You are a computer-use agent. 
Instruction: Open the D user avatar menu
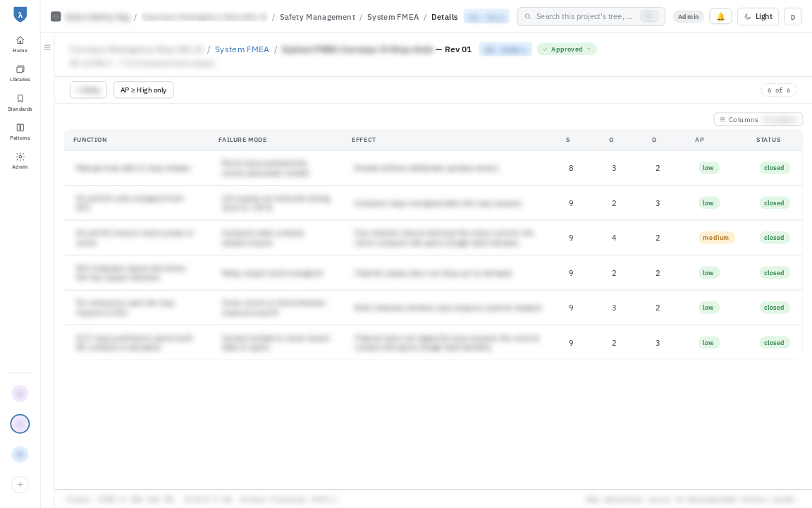pyautogui.click(x=793, y=17)
